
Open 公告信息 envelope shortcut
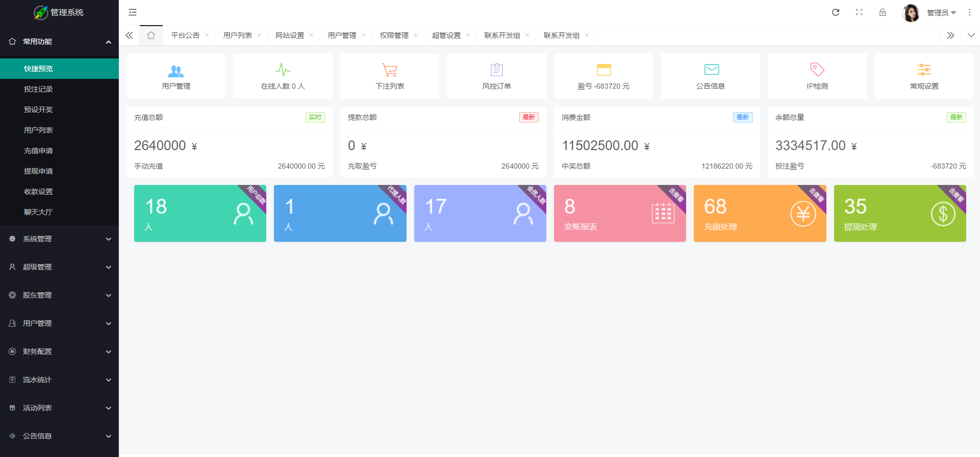click(x=710, y=76)
